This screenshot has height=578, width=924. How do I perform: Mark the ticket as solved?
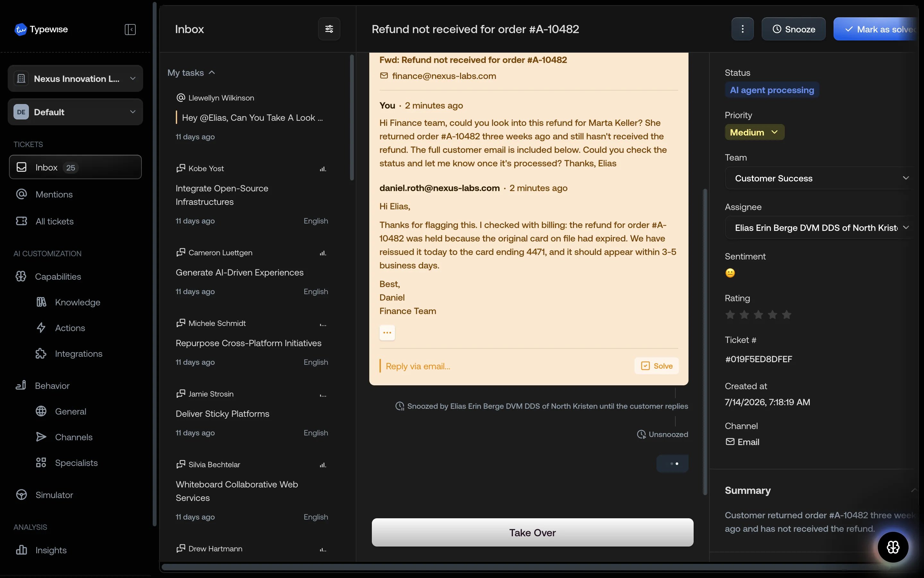(x=876, y=29)
